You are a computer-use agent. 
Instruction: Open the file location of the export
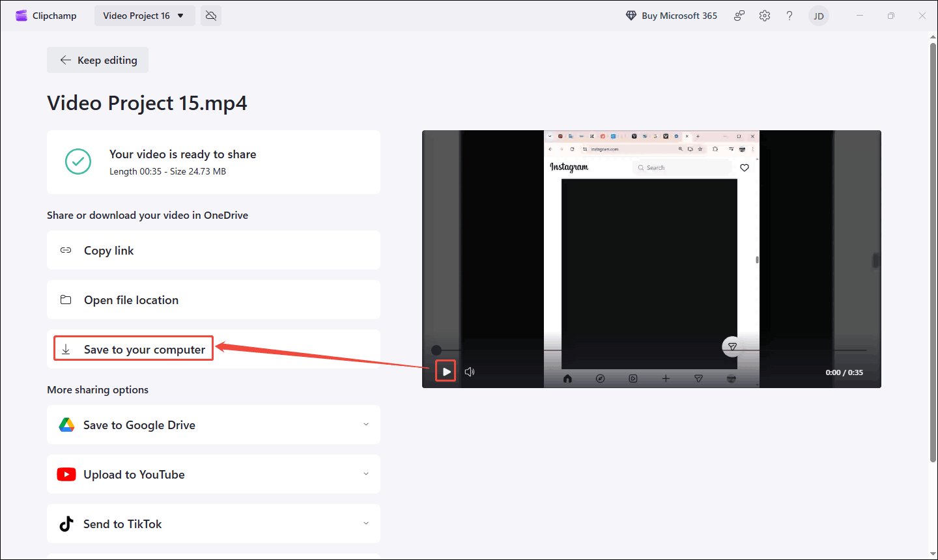130,300
